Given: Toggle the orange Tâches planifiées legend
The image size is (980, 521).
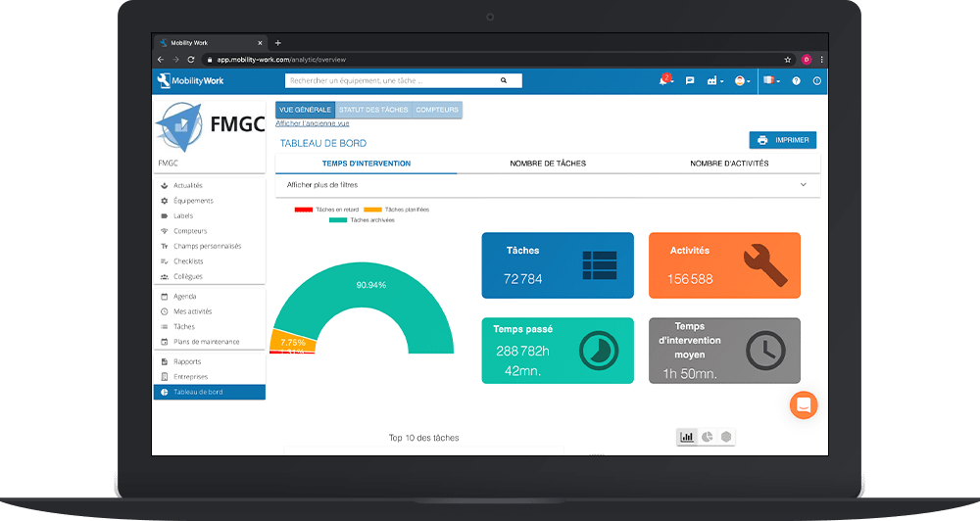Looking at the screenshot, I should (x=396, y=210).
